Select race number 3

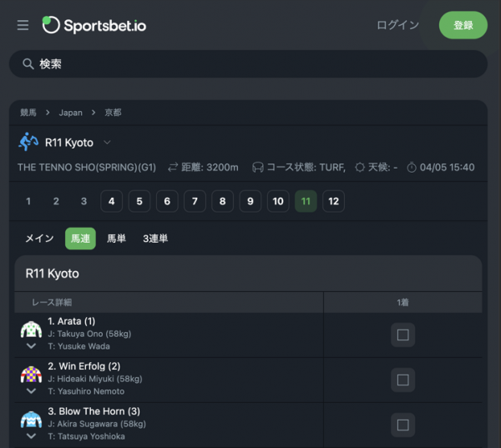coord(83,201)
